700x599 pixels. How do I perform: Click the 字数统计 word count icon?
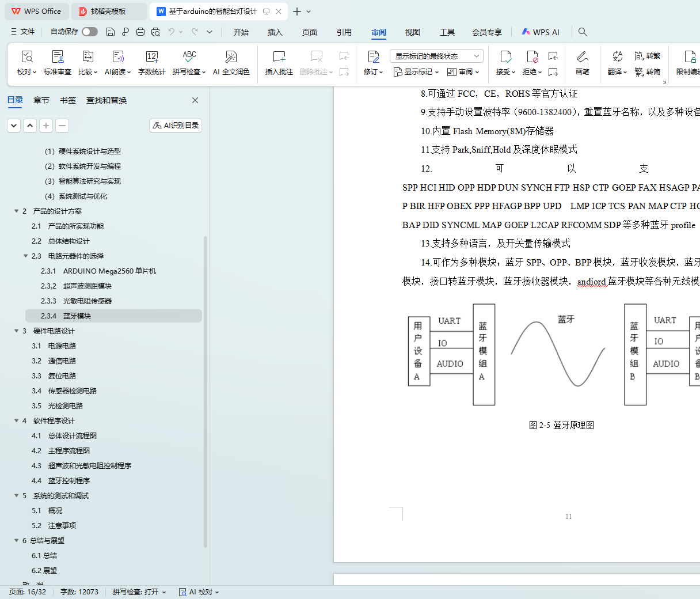coord(152,57)
